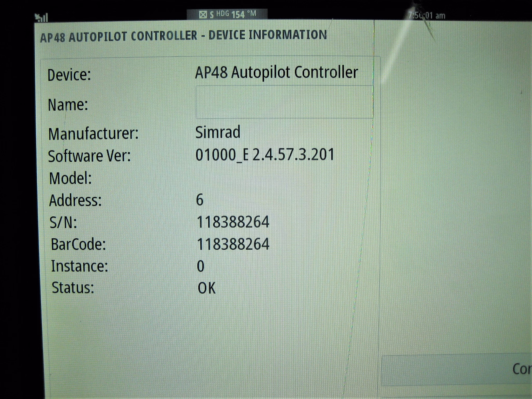The width and height of the screenshot is (532, 399).
Task: Tap the clock showing 7:50:01 am
Action: tap(427, 16)
